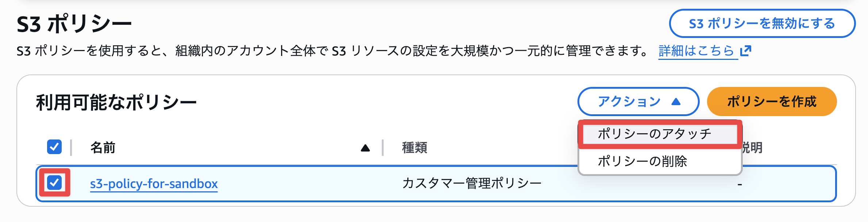Open the s3-policy-for-sandbox policy link
Viewport: 868px width, 222px height.
tap(154, 183)
